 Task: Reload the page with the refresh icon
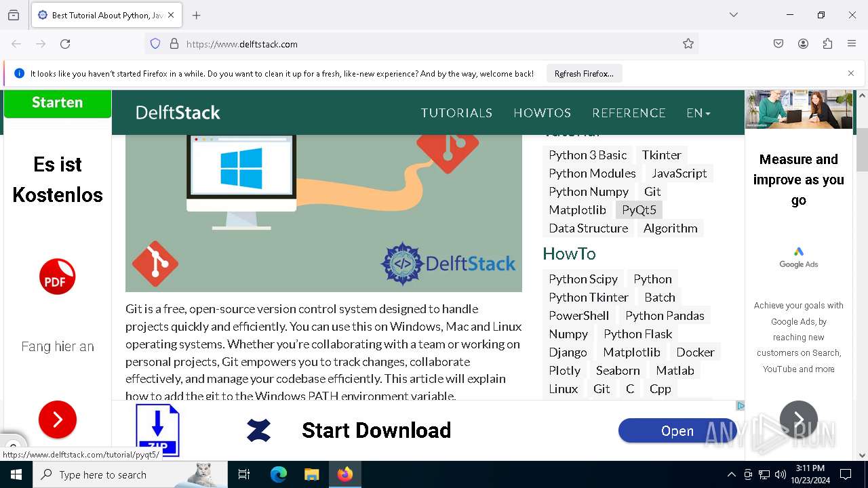coord(65,44)
